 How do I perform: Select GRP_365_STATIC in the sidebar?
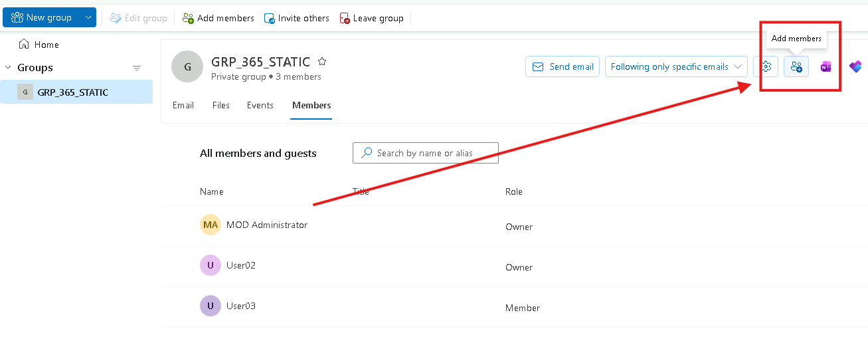76,92
